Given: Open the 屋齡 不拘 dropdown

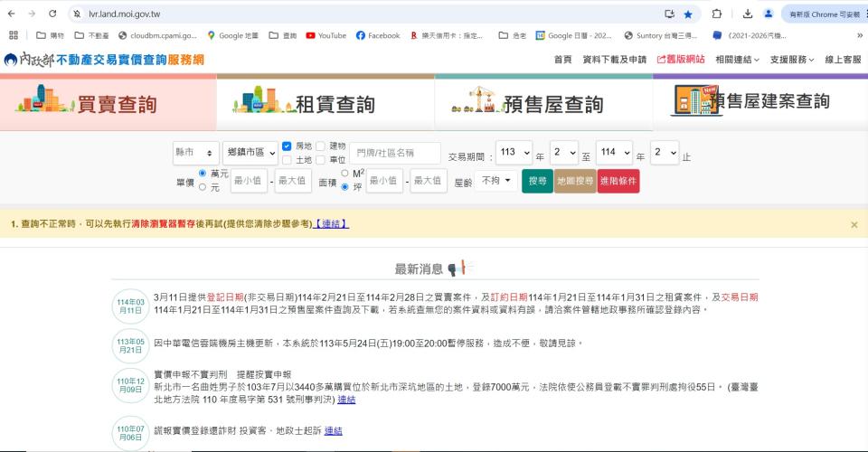Looking at the screenshot, I should click(495, 181).
